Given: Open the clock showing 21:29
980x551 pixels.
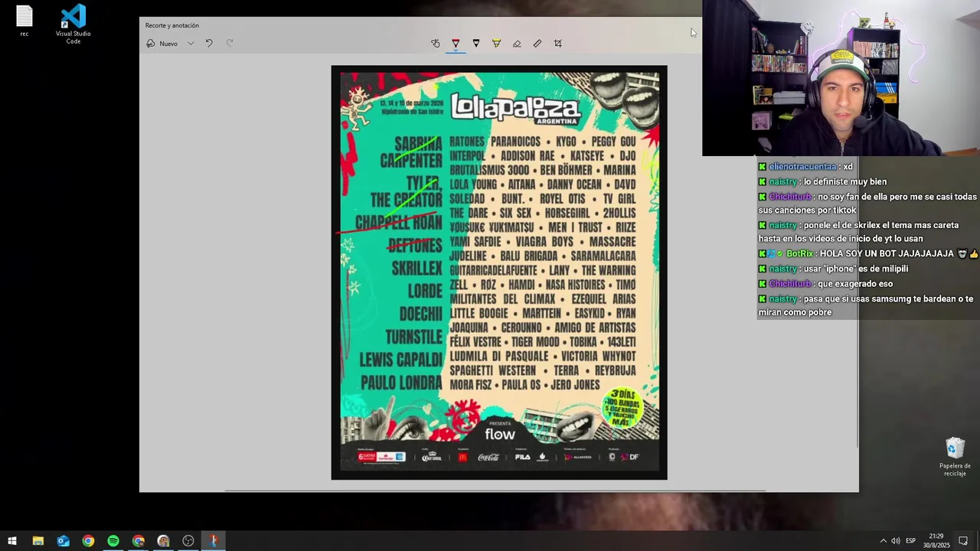Looking at the screenshot, I should click(x=936, y=541).
